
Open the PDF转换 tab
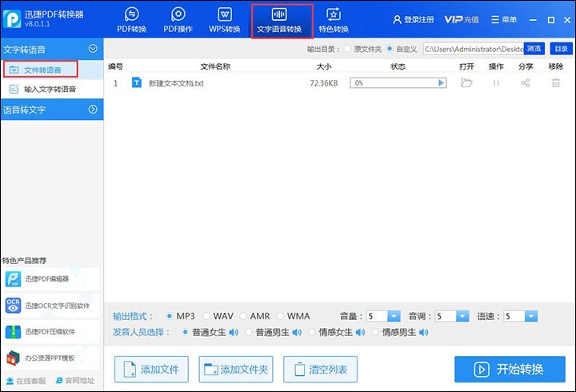[x=131, y=20]
